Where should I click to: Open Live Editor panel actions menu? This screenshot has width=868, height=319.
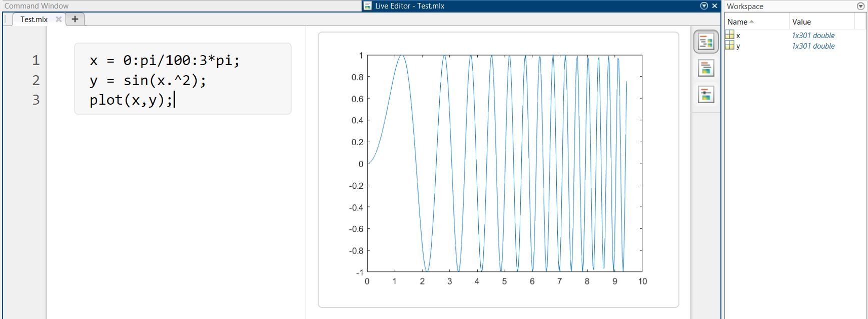coord(704,6)
